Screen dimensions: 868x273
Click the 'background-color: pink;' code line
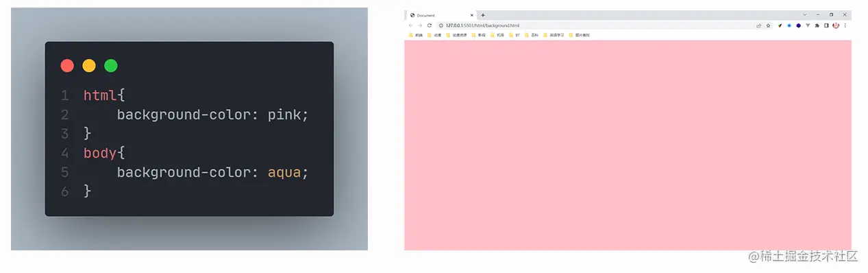(x=213, y=115)
